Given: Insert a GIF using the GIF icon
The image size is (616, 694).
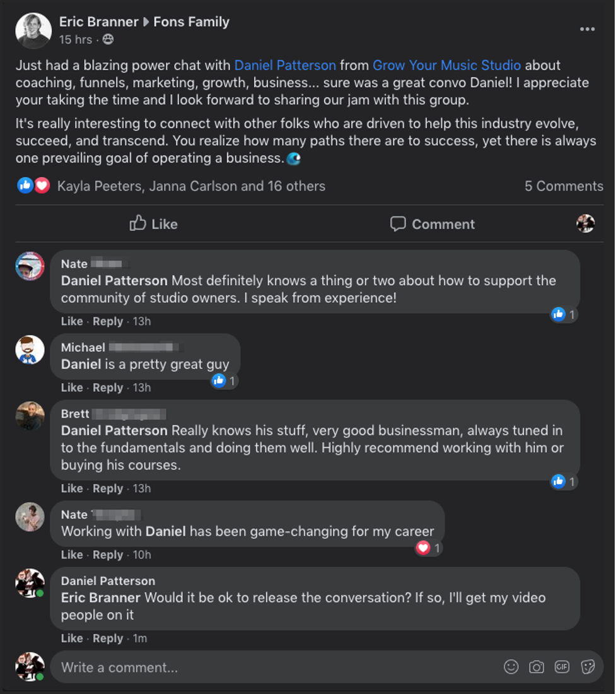Looking at the screenshot, I should pos(562,667).
